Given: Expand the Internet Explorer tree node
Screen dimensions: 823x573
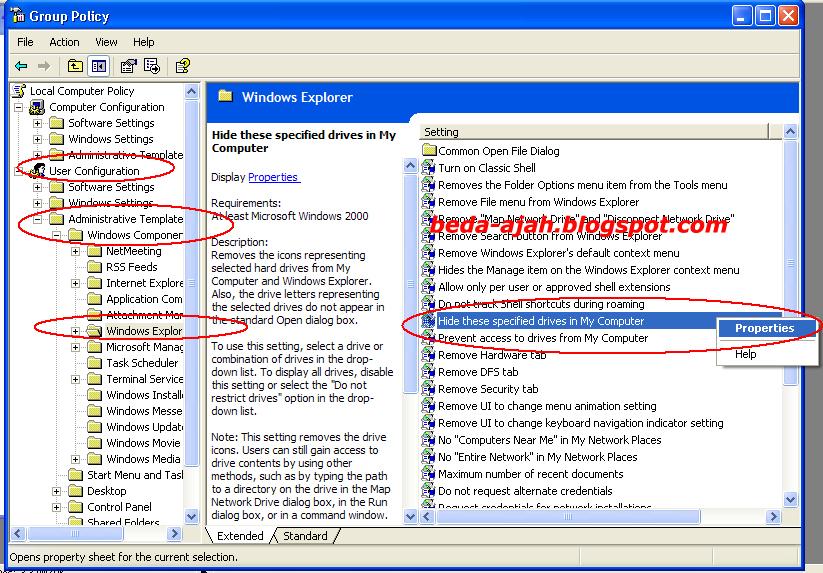Looking at the screenshot, I should tap(76, 283).
